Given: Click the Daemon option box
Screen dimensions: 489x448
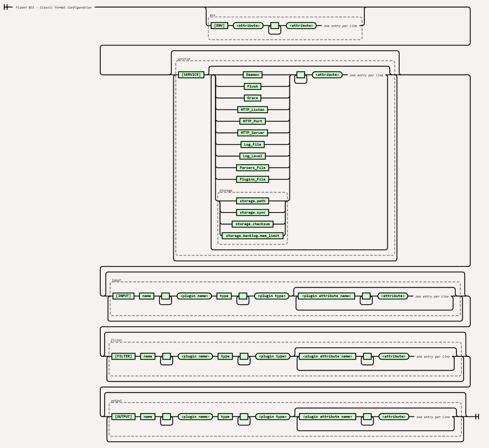Looking at the screenshot, I should click(252, 75).
